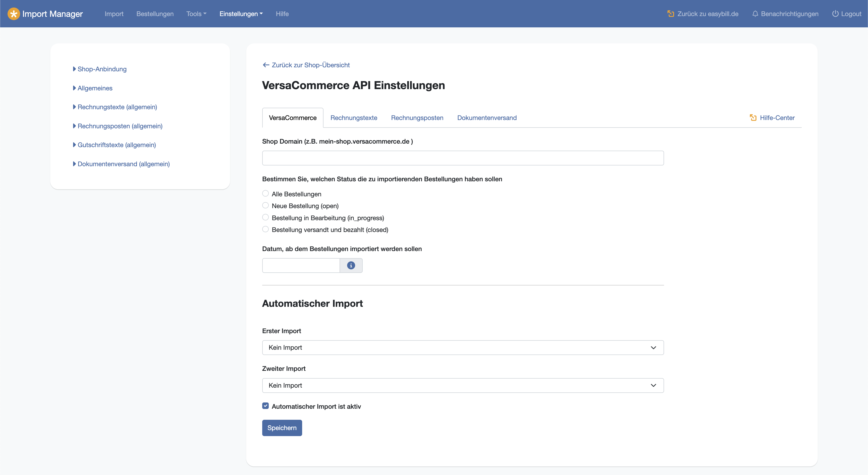Image resolution: width=868 pixels, height=475 pixels.
Task: Click the Erster Import label
Action: (281, 331)
